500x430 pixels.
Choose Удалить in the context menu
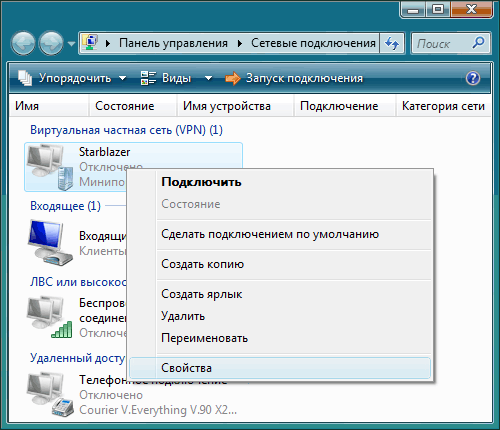[x=280, y=316]
